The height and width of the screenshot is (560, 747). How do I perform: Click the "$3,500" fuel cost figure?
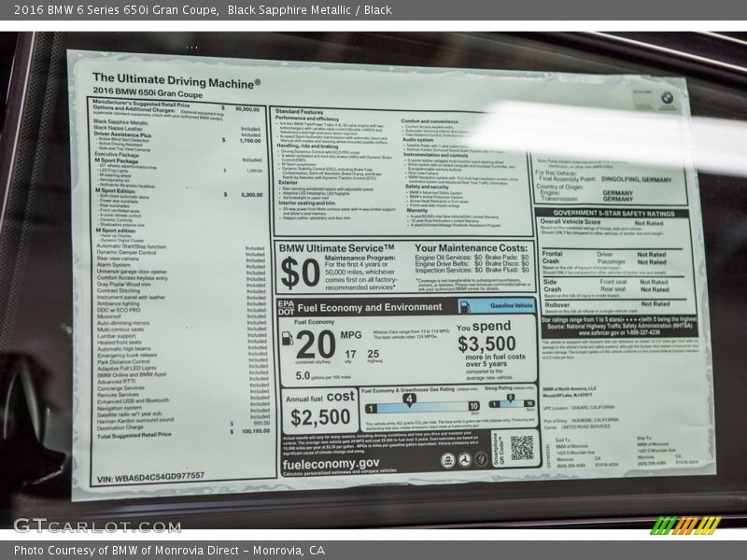486,343
